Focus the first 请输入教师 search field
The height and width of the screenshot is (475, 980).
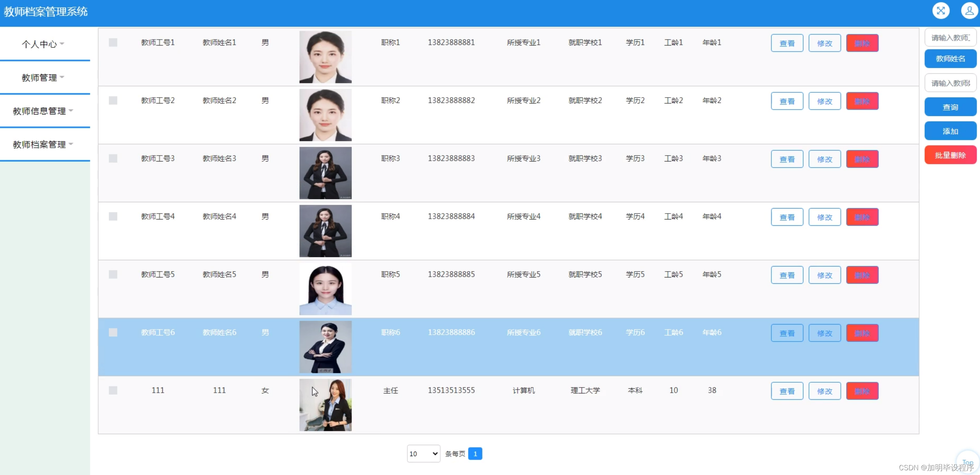click(x=950, y=38)
